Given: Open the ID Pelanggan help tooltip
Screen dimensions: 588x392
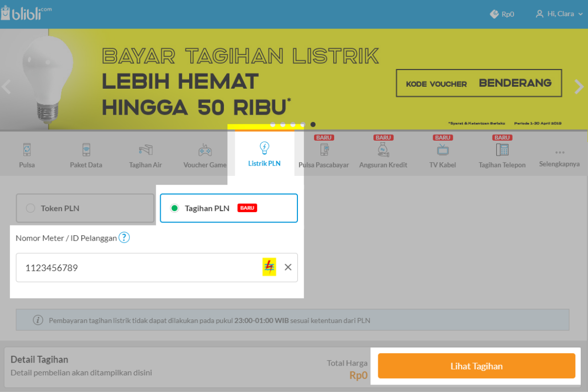Looking at the screenshot, I should click(124, 238).
